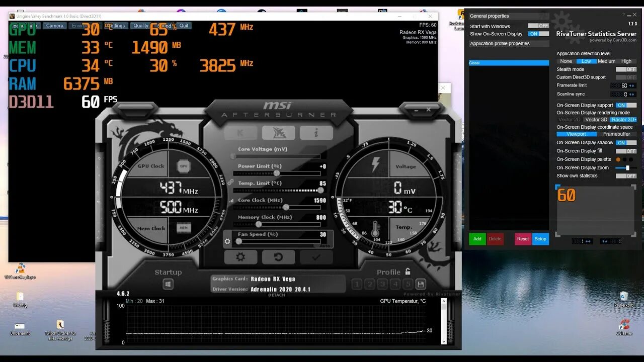Select profile slot 3 in Afterburner
Viewport: 644px width, 362px height.
coord(382,285)
